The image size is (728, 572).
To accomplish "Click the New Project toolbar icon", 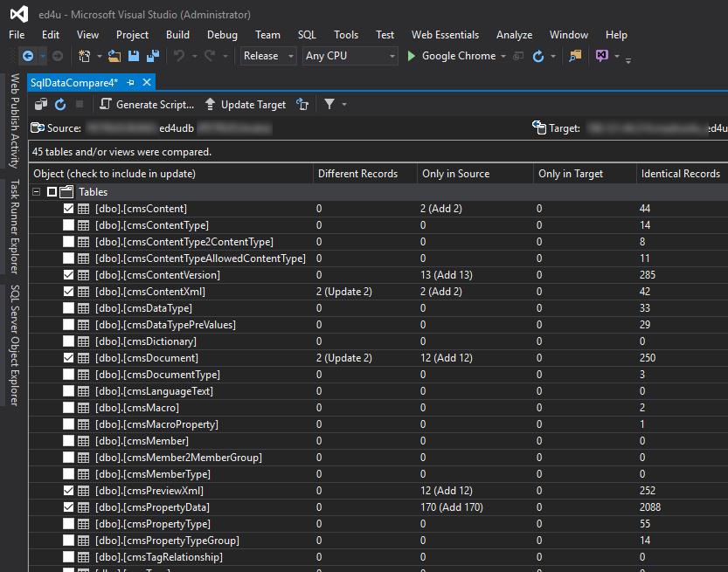I will pos(84,56).
